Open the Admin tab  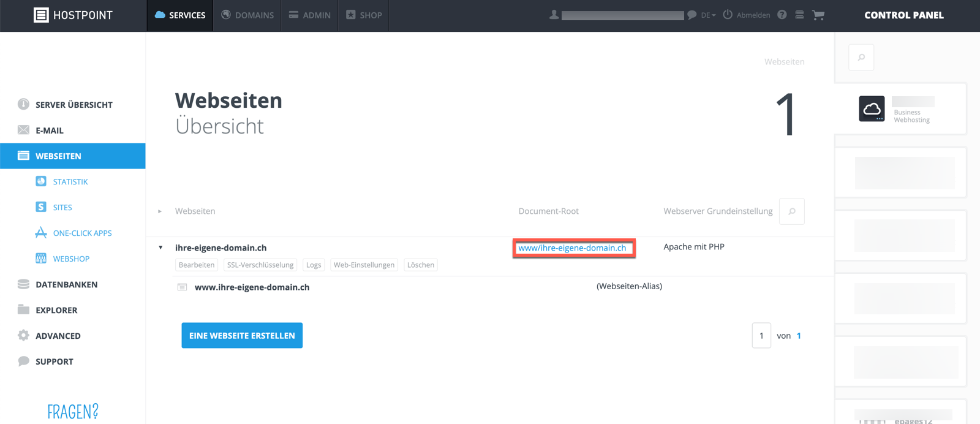310,15
